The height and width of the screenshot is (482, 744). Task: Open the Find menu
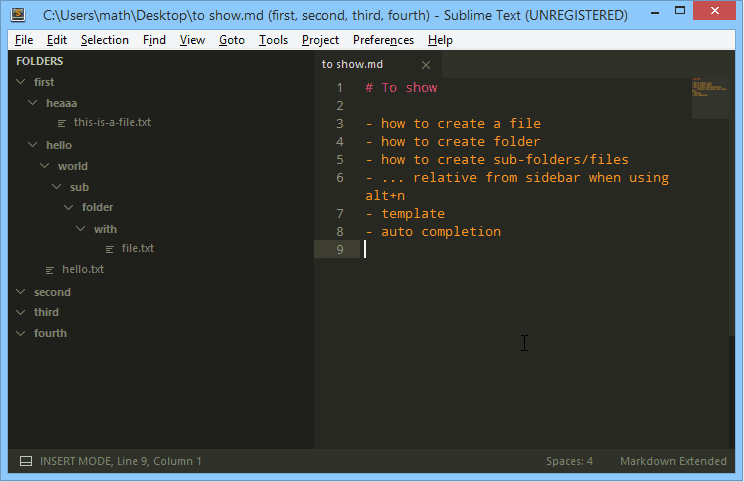[154, 40]
